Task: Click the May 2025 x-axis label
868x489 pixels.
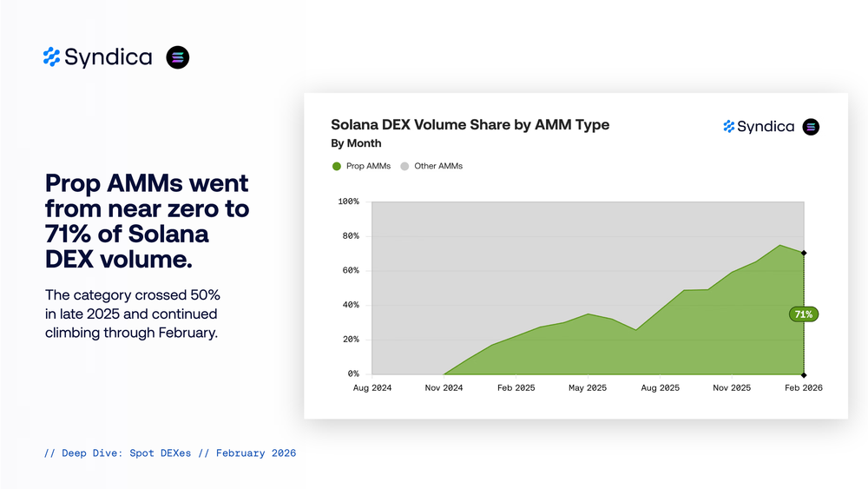Action: click(587, 388)
